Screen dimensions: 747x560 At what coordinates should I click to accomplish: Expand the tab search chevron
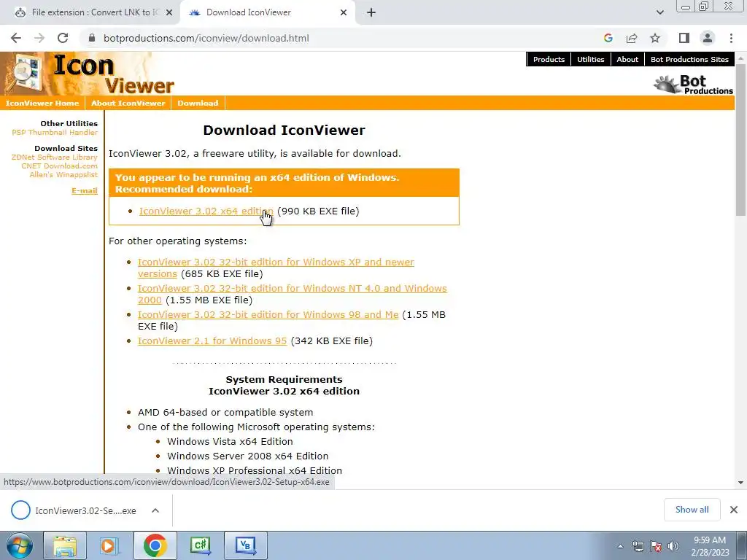coord(659,12)
